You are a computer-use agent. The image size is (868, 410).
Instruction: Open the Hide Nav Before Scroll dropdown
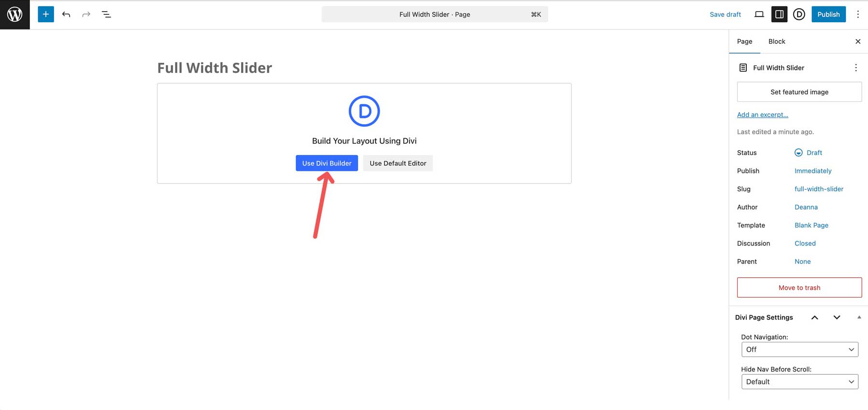tap(799, 382)
